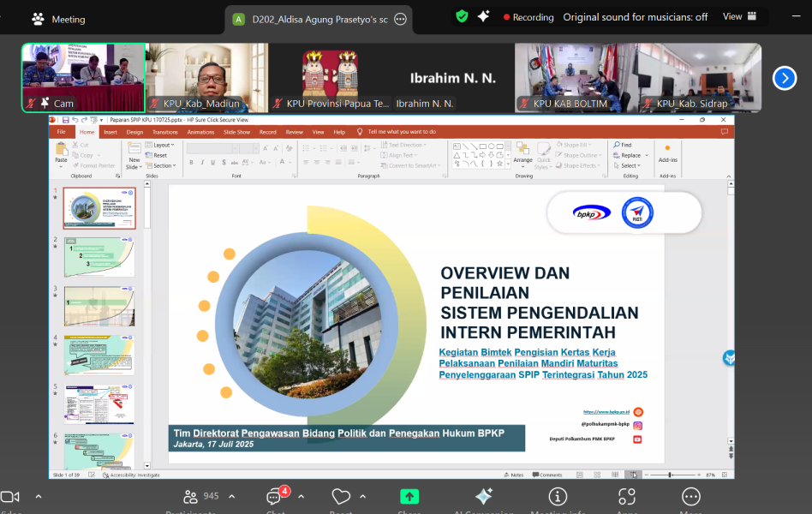Expand the Chat options caret
The height and width of the screenshot is (514, 812).
(301, 497)
